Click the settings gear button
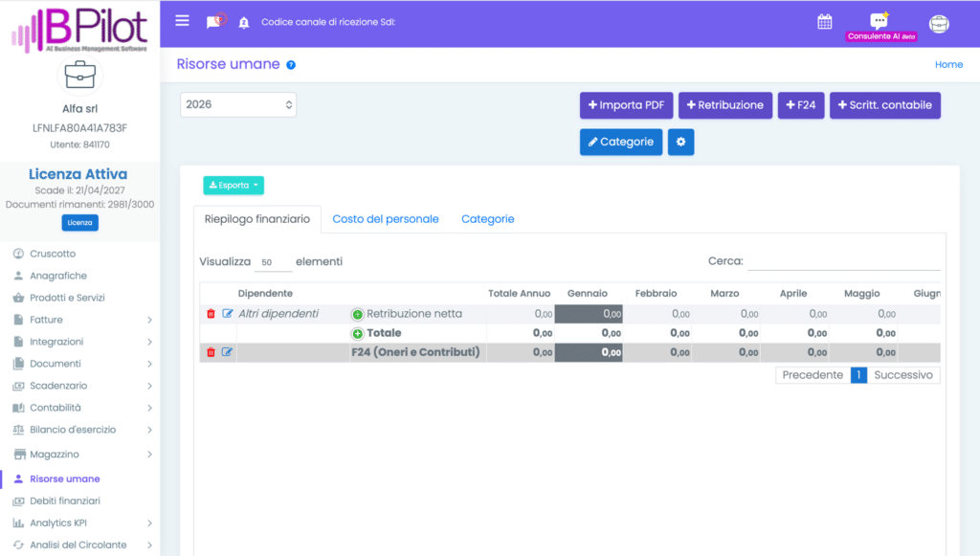980x556 pixels. coord(680,142)
